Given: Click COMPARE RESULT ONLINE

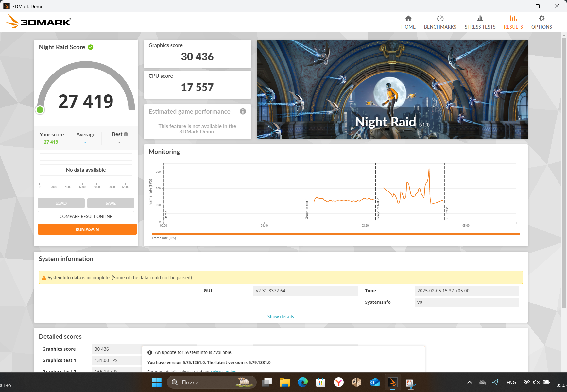Looking at the screenshot, I should click(86, 216).
